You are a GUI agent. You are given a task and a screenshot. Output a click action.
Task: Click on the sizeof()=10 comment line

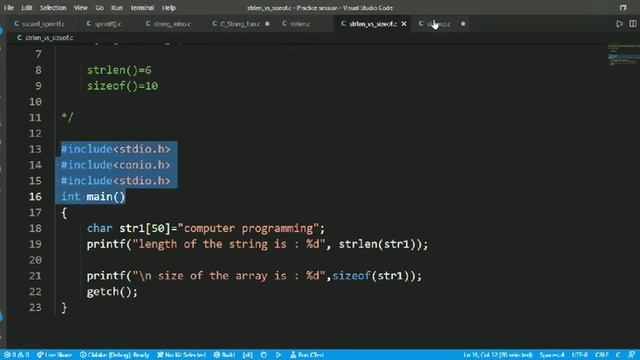122,86
